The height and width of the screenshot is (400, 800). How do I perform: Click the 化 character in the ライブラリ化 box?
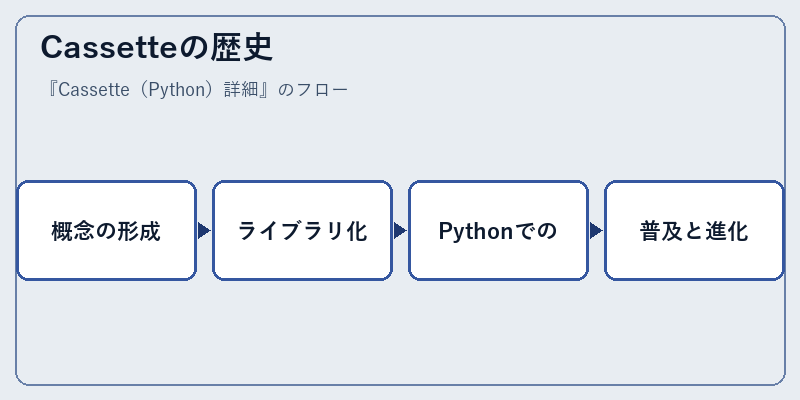coord(357,231)
